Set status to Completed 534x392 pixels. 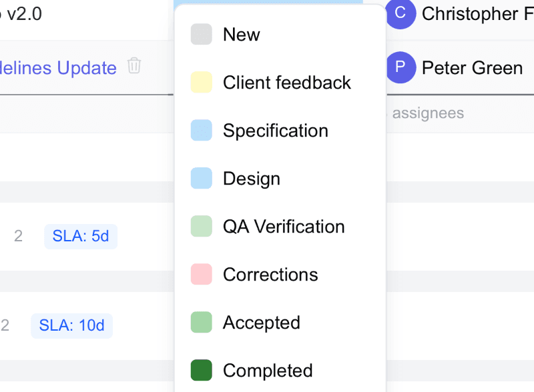(267, 371)
